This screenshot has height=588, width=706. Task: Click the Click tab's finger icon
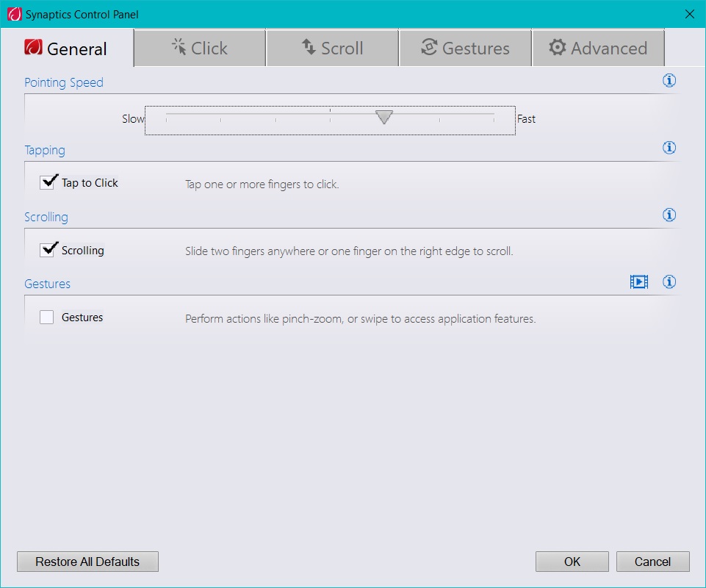[x=179, y=47]
